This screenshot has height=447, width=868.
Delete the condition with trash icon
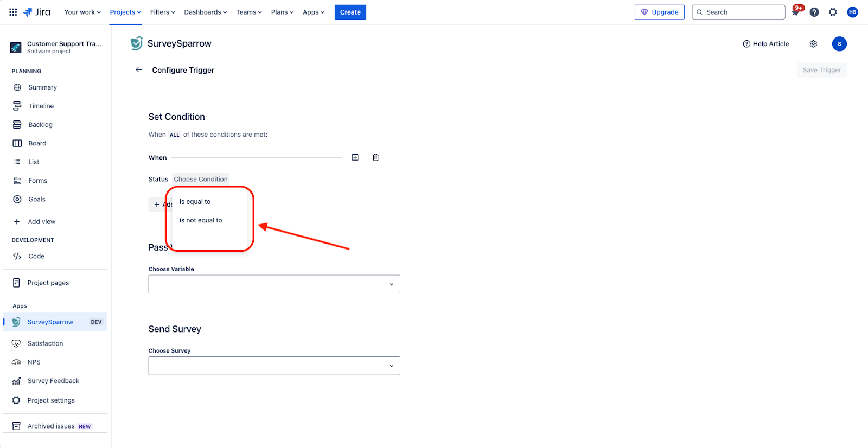375,157
